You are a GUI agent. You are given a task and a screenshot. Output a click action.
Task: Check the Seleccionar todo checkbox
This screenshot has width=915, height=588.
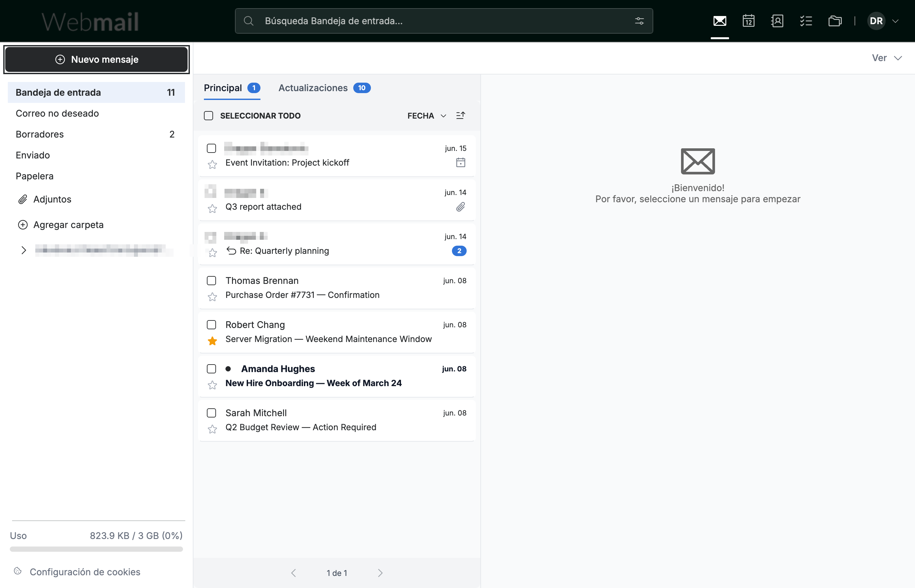point(208,116)
